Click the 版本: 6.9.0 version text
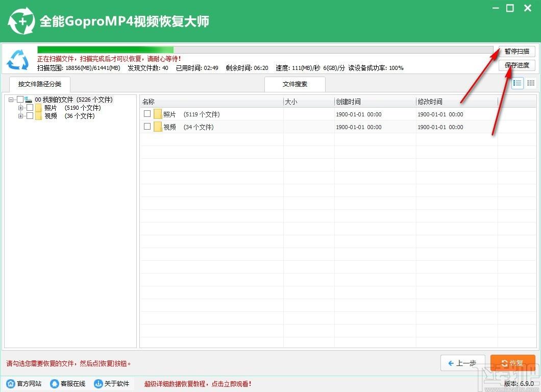The width and height of the screenshot is (541, 392). click(x=519, y=384)
